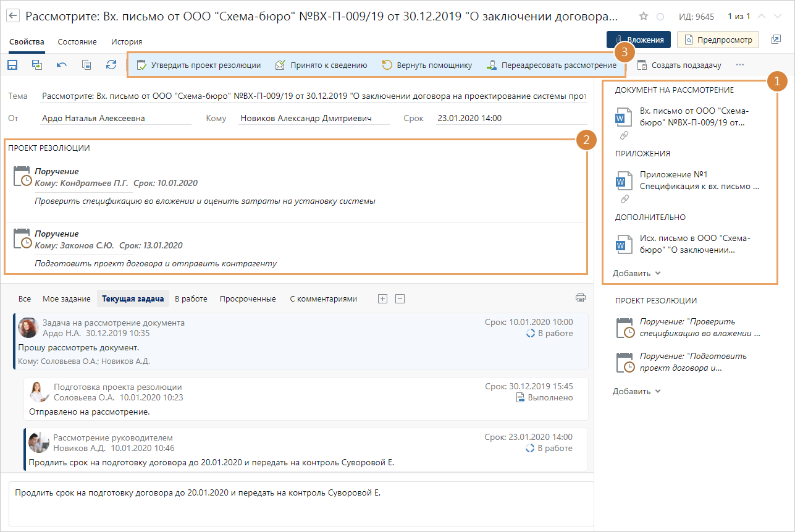The height and width of the screenshot is (532, 795).
Task: Open the three-dots more actions menu
Action: pyautogui.click(x=740, y=65)
